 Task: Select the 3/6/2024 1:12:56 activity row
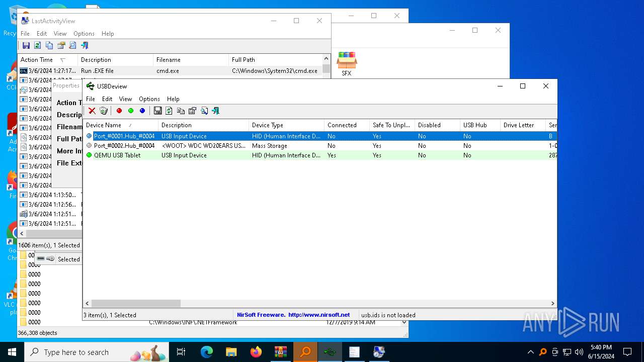[50, 205]
